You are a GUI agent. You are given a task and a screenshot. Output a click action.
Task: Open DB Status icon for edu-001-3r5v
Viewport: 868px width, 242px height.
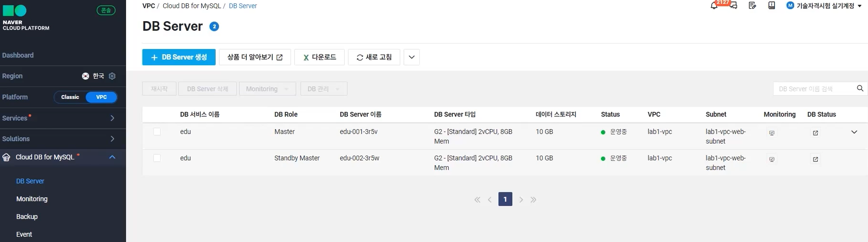[815, 133]
